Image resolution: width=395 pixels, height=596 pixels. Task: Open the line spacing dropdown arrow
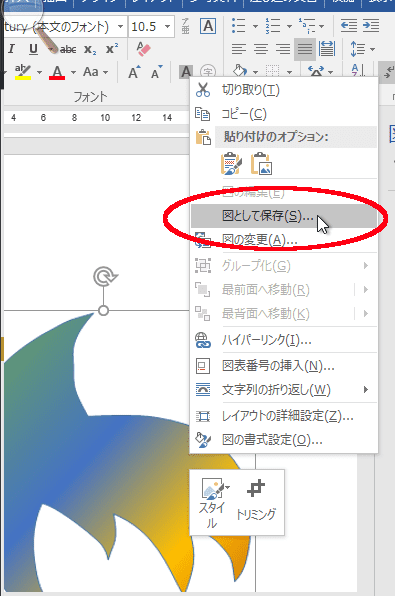373,49
